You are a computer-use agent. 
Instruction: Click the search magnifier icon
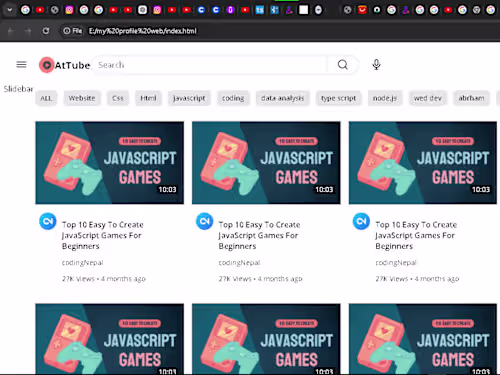click(x=343, y=64)
